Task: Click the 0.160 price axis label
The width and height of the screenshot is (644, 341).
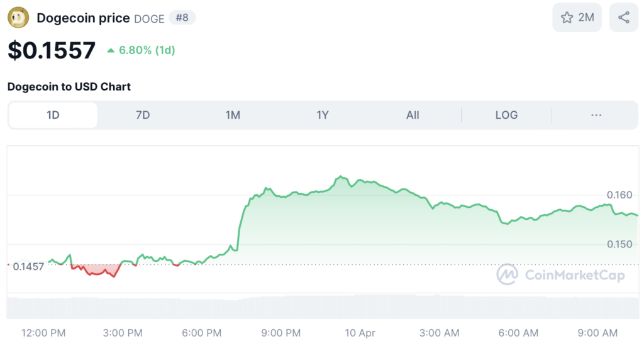Action: (619, 195)
